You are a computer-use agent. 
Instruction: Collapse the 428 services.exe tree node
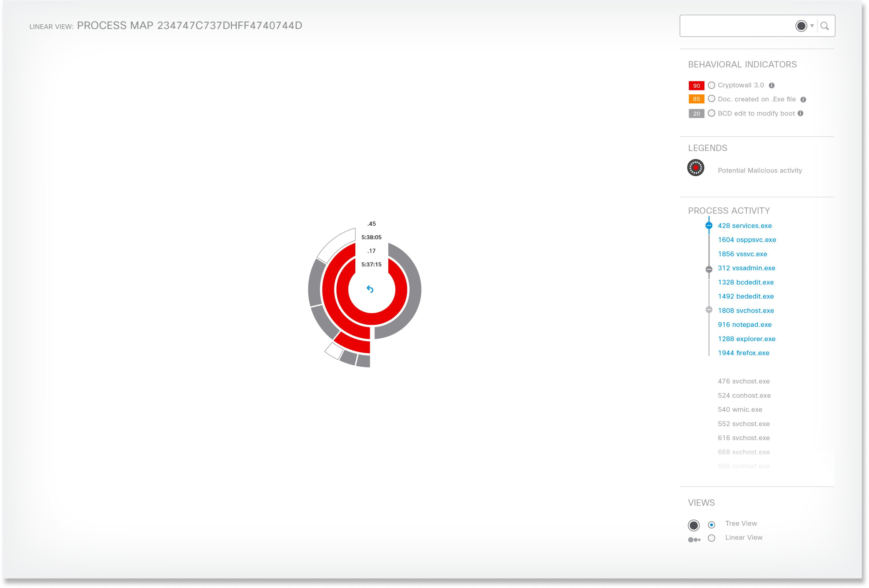tap(709, 225)
